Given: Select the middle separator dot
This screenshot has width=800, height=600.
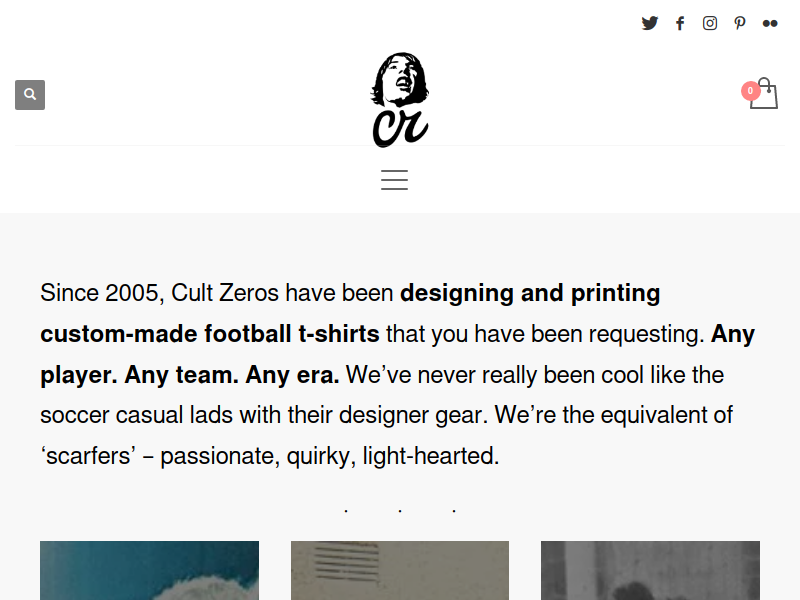Looking at the screenshot, I should click(x=400, y=510).
